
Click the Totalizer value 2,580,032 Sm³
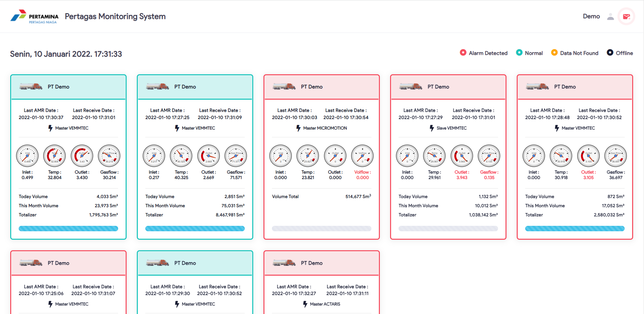tap(609, 215)
